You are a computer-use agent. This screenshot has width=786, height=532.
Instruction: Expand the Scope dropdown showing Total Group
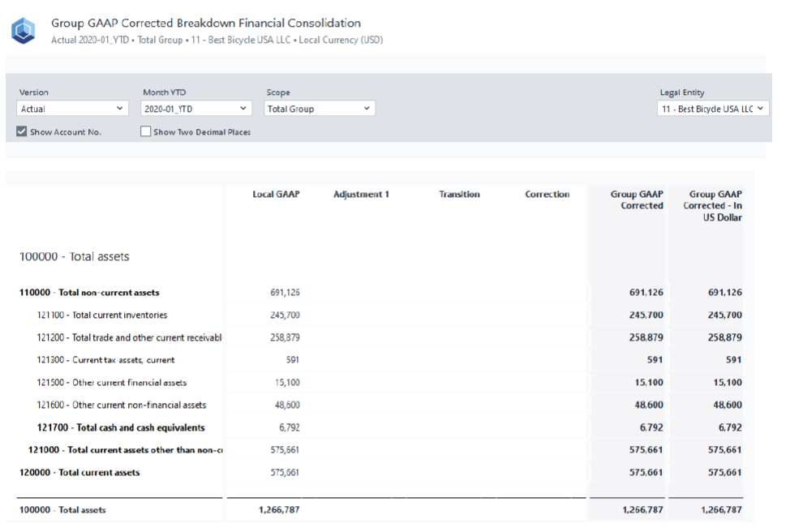[320, 109]
